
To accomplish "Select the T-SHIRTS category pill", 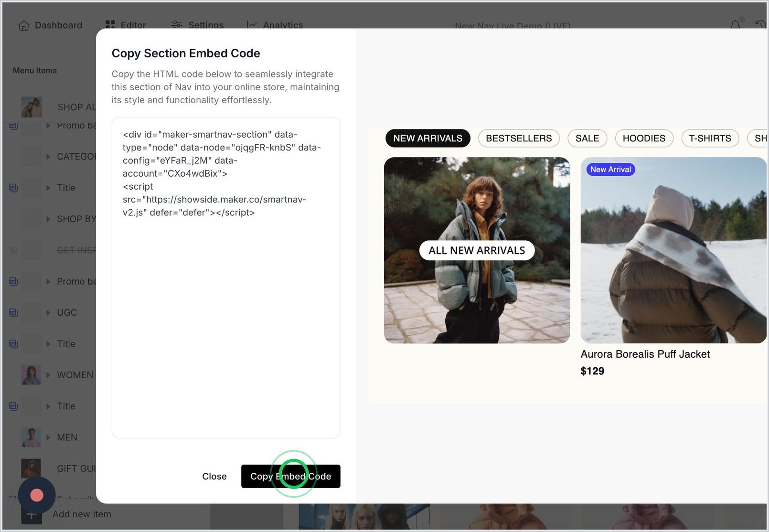I will click(x=710, y=138).
